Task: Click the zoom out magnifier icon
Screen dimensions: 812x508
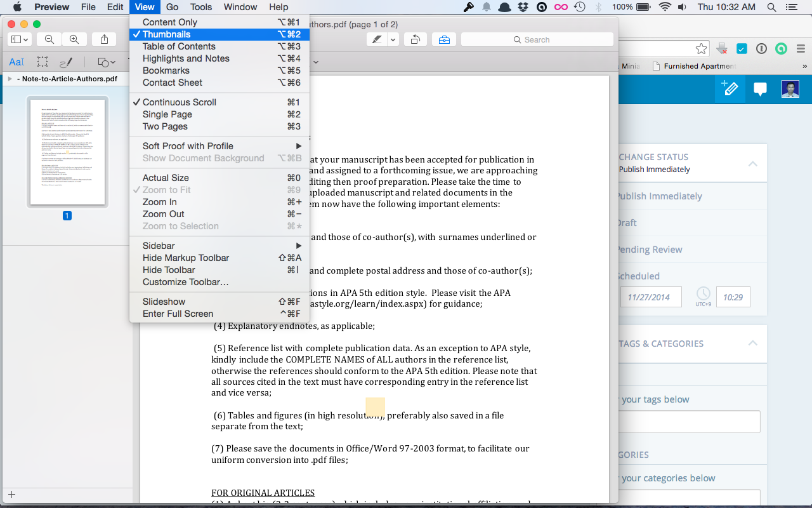Action: 49,39
